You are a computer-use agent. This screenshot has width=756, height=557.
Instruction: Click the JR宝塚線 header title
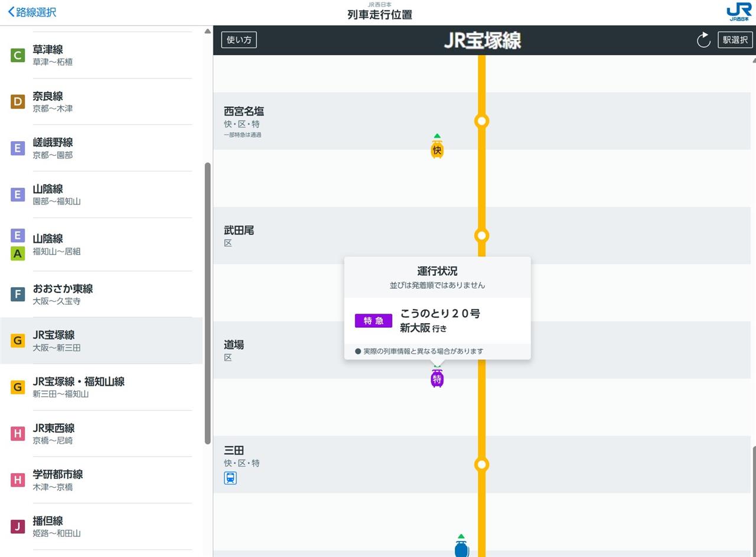tap(483, 40)
